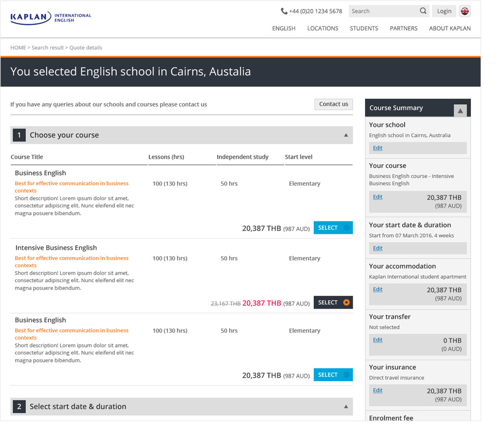This screenshot has height=432, width=504.
Task: Edit Your course in the summary
Action: point(377,197)
